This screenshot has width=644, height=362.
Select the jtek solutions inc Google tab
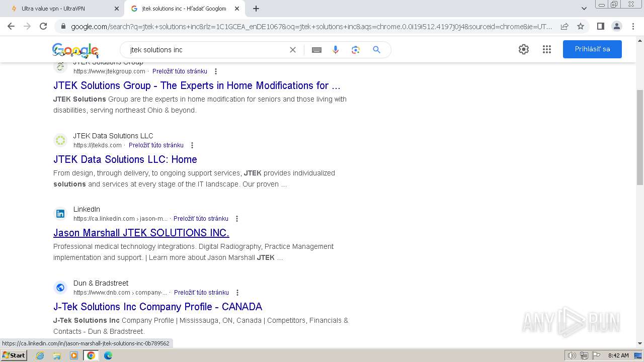[184, 9]
